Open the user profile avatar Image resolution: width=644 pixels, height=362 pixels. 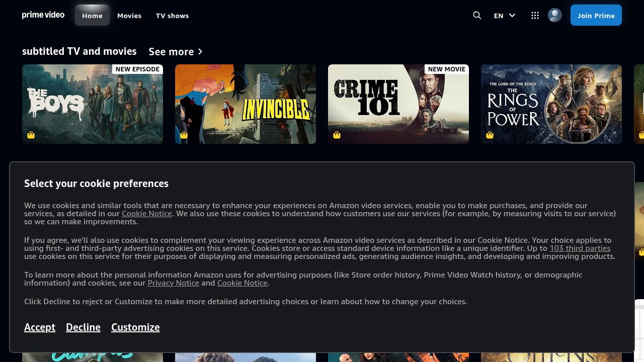pos(554,15)
